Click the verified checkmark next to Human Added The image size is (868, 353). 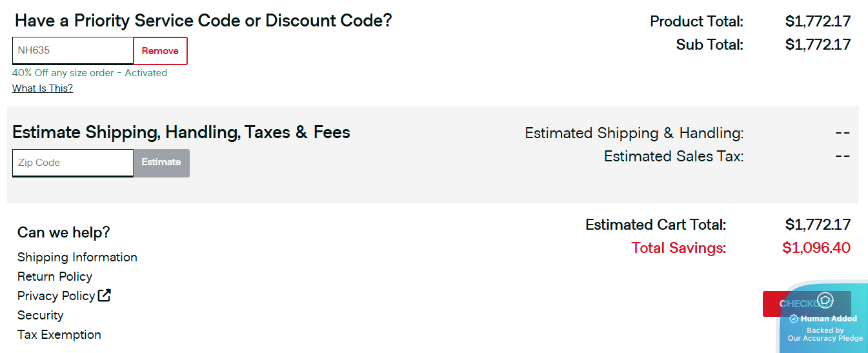point(794,319)
